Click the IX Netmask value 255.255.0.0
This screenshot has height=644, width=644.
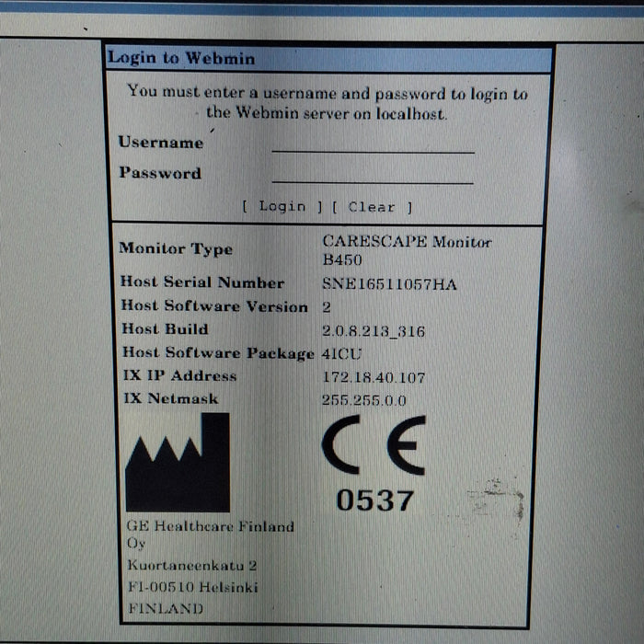tap(364, 399)
